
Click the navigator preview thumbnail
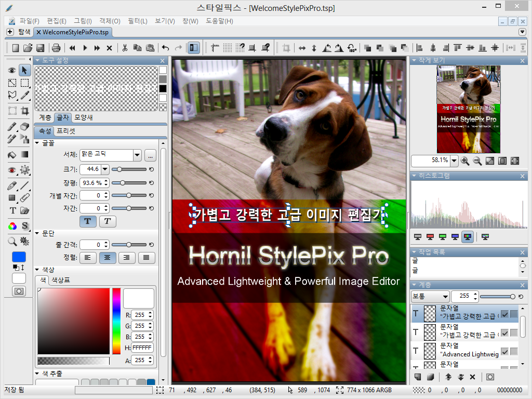click(x=468, y=109)
